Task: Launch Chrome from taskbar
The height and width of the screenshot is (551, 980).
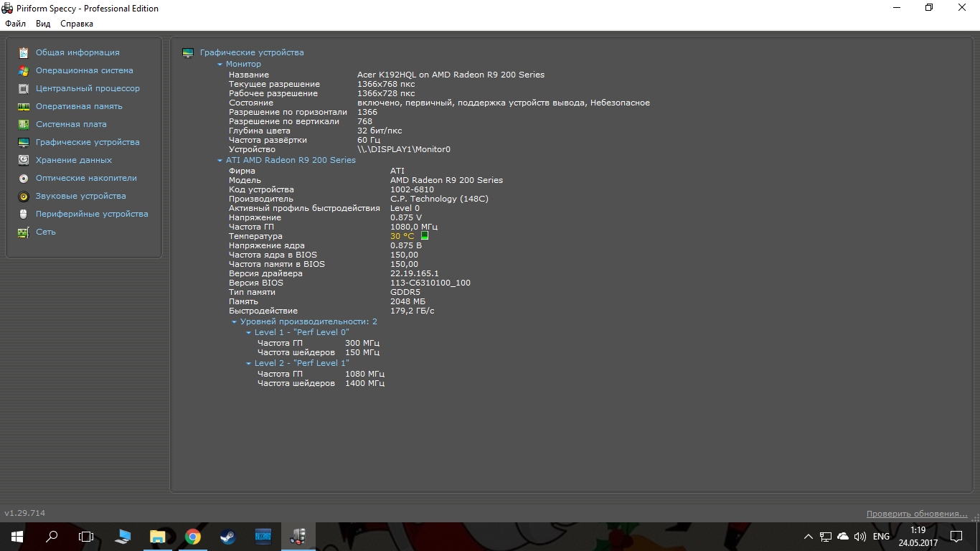Action: [x=192, y=536]
